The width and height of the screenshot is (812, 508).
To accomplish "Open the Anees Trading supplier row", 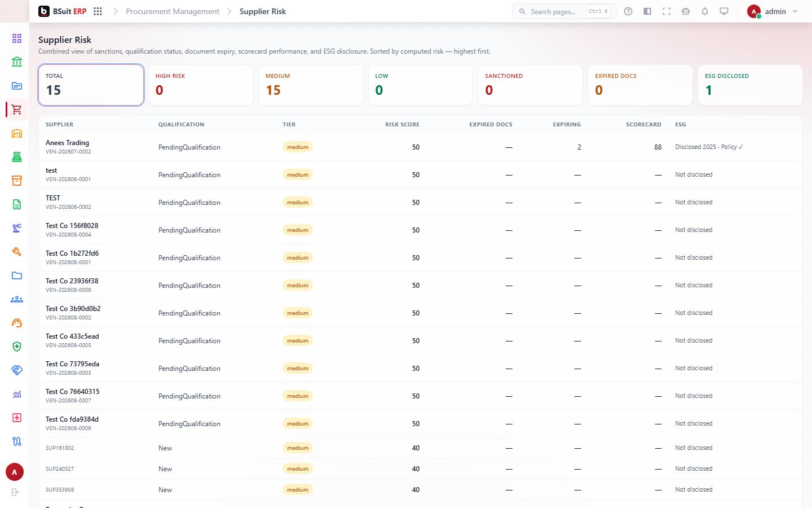I will click(421, 147).
